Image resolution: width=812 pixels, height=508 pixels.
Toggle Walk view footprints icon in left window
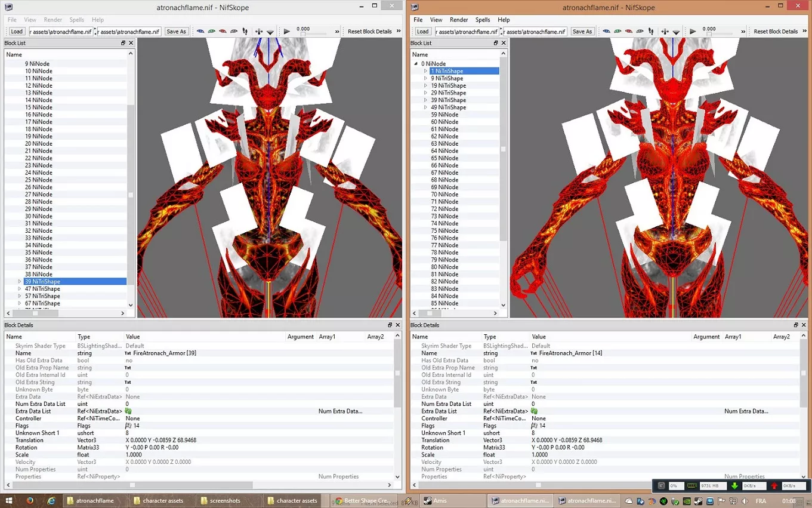tap(245, 31)
